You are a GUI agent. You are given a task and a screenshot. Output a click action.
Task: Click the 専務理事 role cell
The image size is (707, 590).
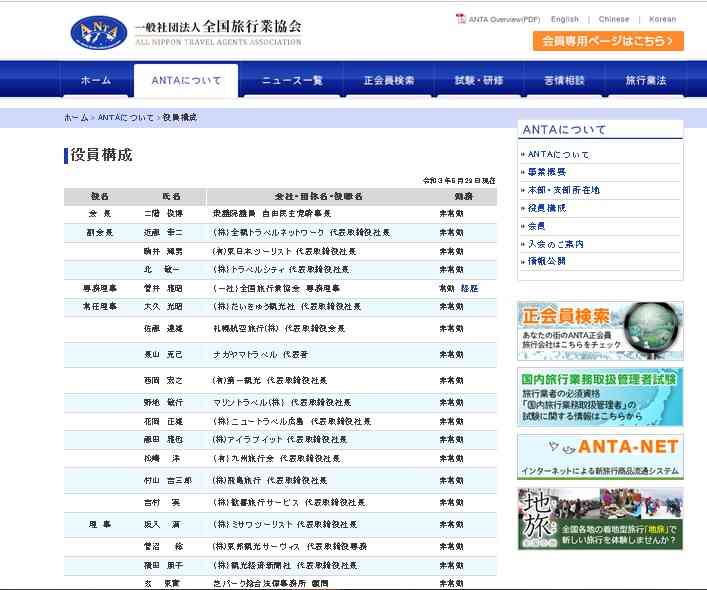(100, 288)
